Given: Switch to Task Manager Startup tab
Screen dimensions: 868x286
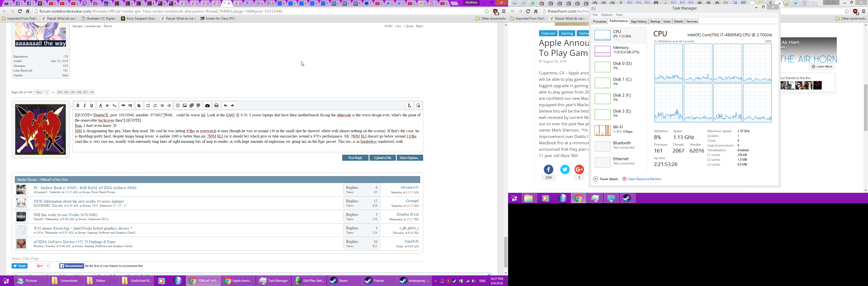Looking at the screenshot, I should (655, 21).
